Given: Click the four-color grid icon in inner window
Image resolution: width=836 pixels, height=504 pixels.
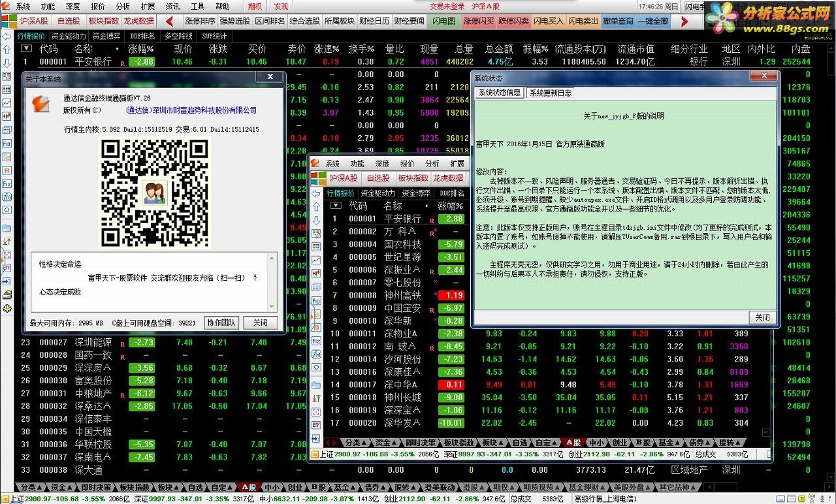Looking at the screenshot, I should (318, 178).
